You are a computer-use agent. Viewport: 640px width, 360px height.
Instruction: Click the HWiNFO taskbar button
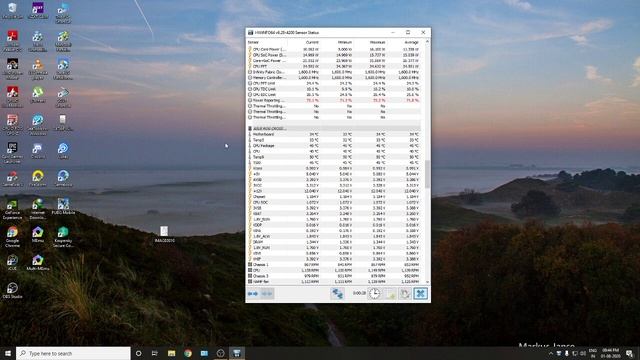237,353
